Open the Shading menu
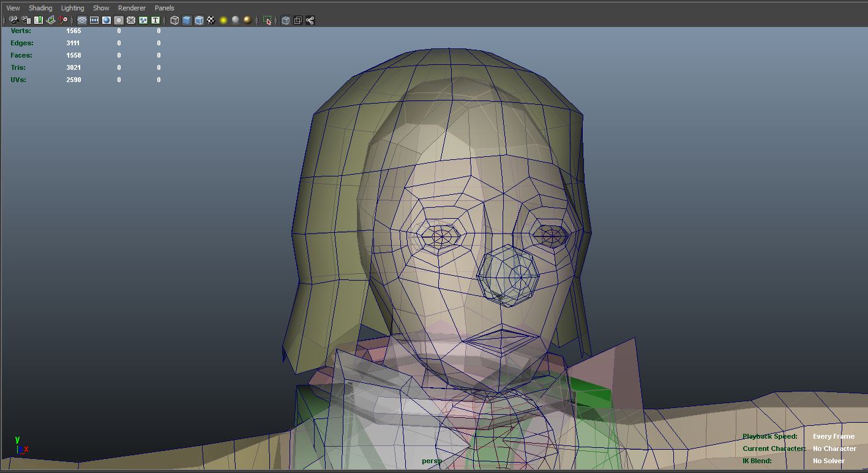 point(40,8)
